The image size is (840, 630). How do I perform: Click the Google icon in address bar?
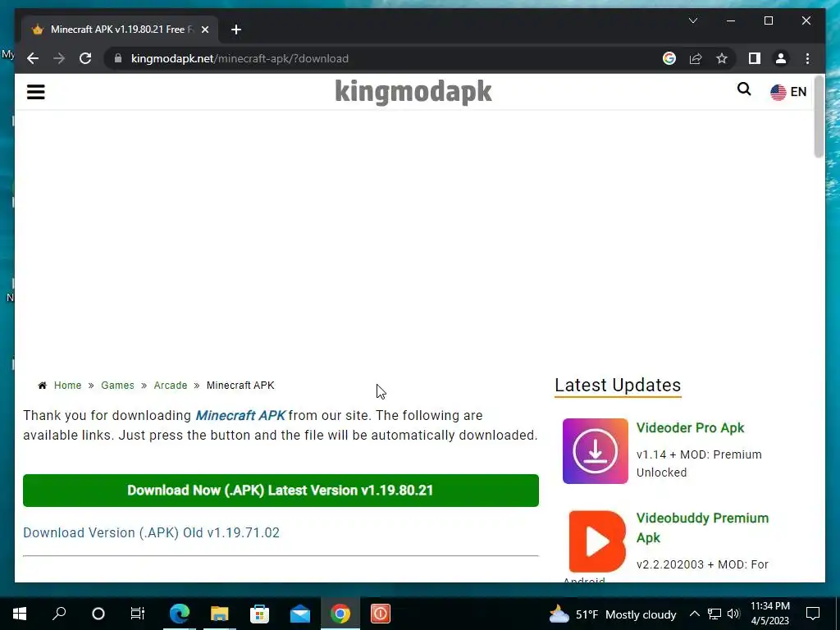click(669, 58)
